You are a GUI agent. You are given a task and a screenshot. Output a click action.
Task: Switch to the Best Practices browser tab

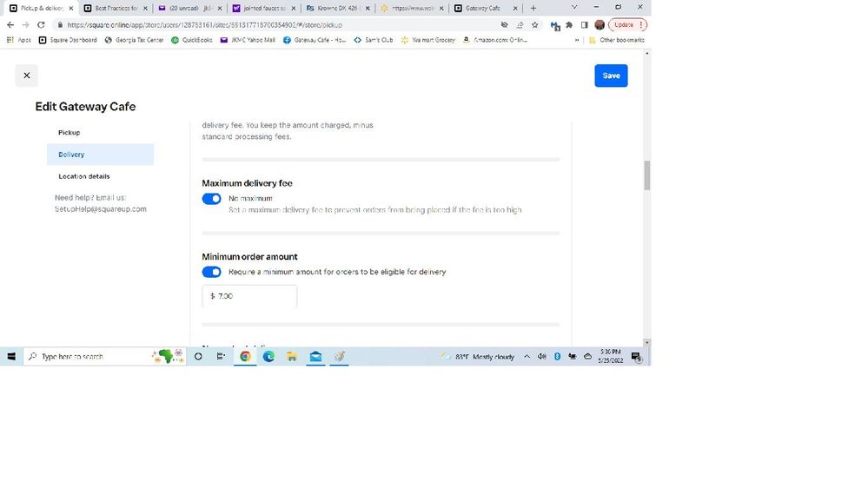click(x=116, y=9)
